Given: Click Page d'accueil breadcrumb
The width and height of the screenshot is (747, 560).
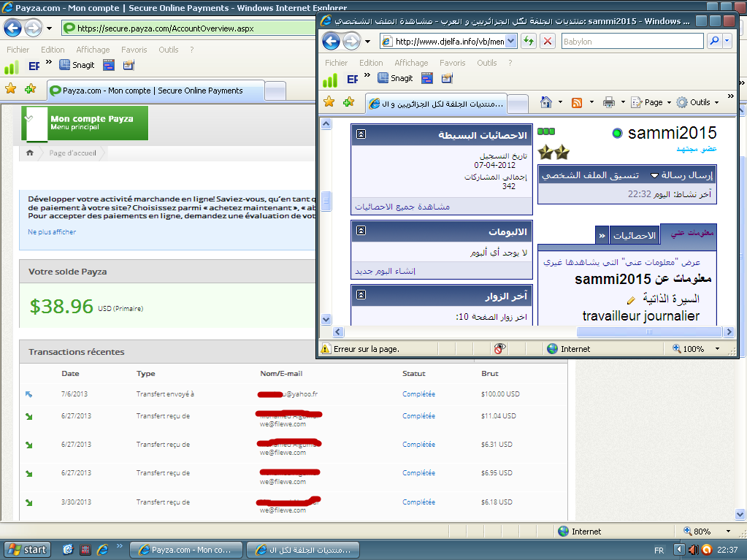Looking at the screenshot, I should tap(72, 153).
